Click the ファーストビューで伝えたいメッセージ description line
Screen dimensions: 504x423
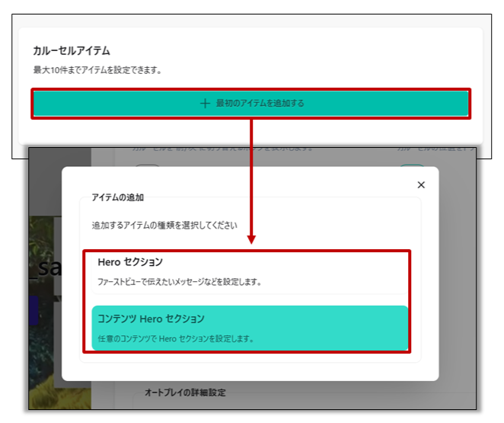pos(180,282)
